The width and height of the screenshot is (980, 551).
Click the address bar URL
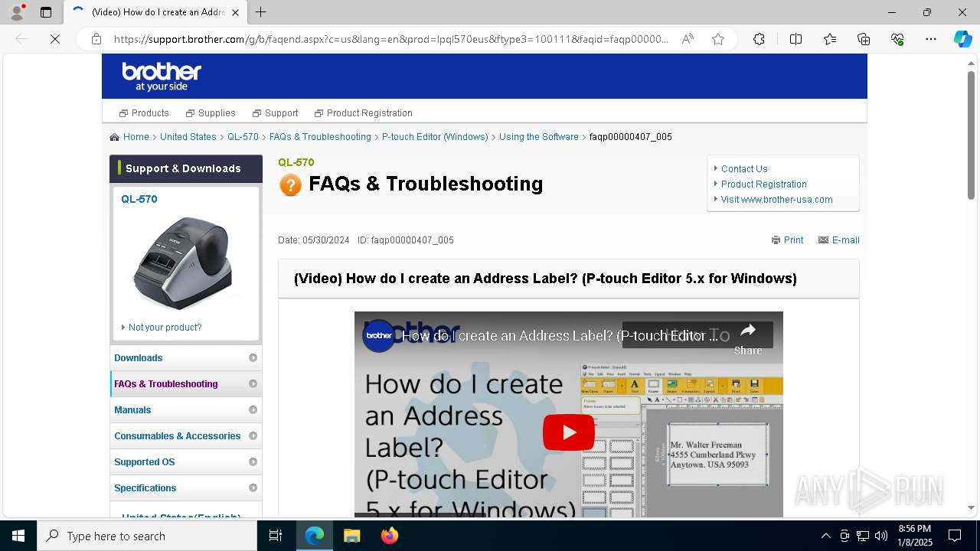[390, 39]
